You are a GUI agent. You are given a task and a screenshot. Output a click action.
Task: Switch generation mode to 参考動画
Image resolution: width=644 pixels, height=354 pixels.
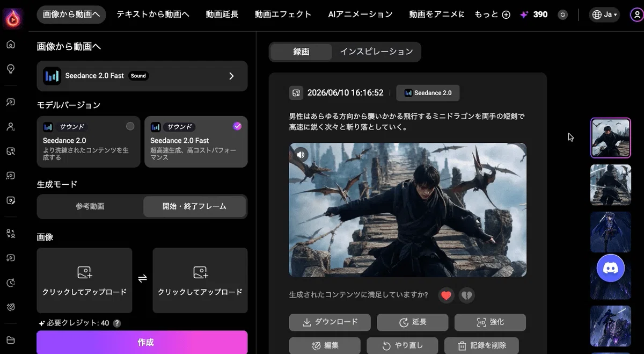[90, 206]
